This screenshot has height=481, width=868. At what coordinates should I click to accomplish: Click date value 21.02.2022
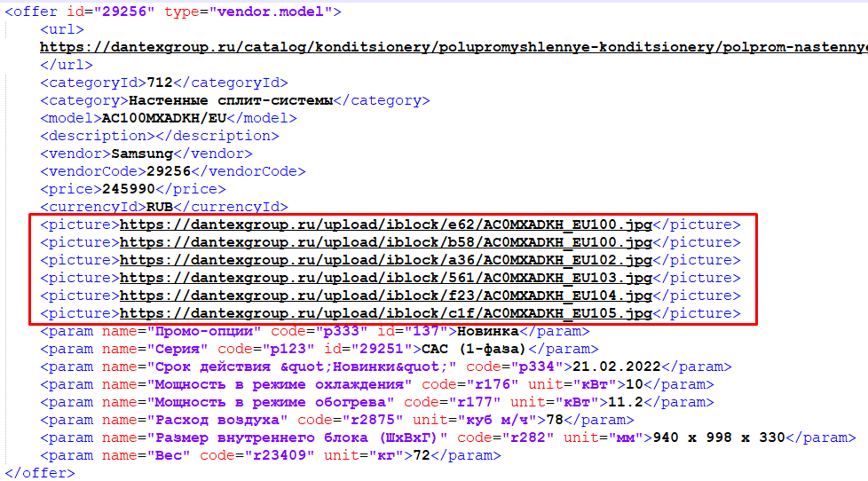[617, 367]
